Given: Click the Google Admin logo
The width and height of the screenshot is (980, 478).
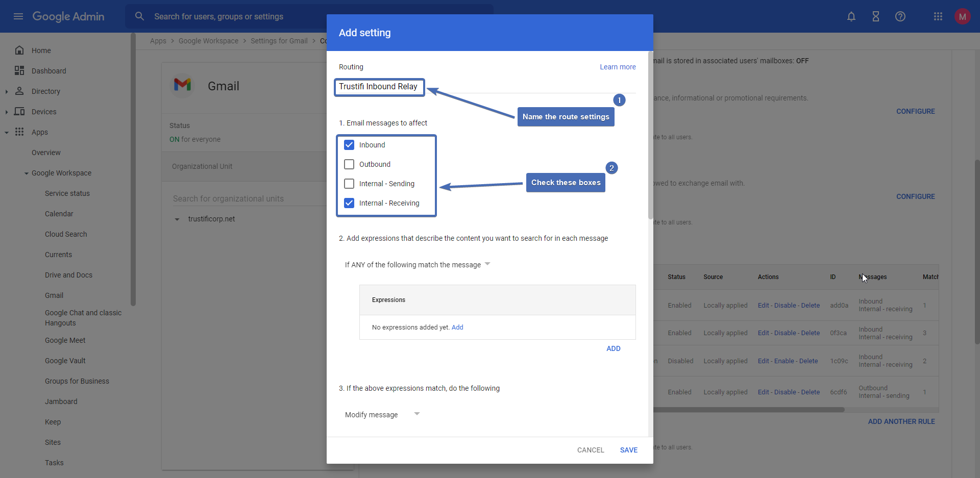Looking at the screenshot, I should tap(68, 16).
